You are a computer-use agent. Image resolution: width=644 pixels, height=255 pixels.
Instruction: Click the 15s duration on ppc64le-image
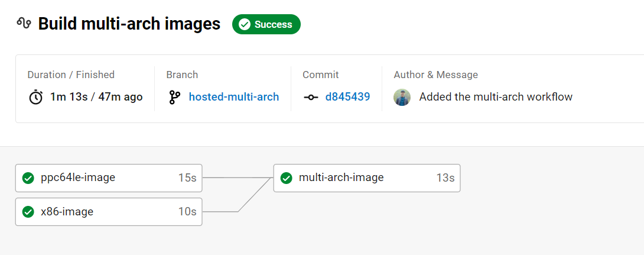[x=187, y=177]
